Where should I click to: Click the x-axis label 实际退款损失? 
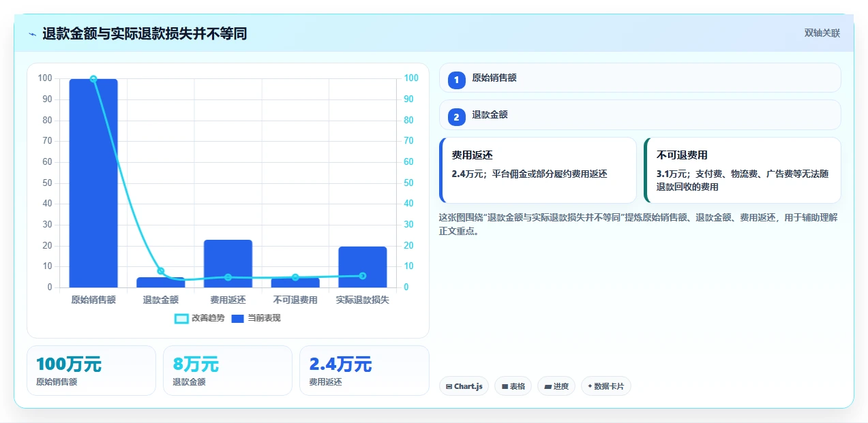(363, 300)
